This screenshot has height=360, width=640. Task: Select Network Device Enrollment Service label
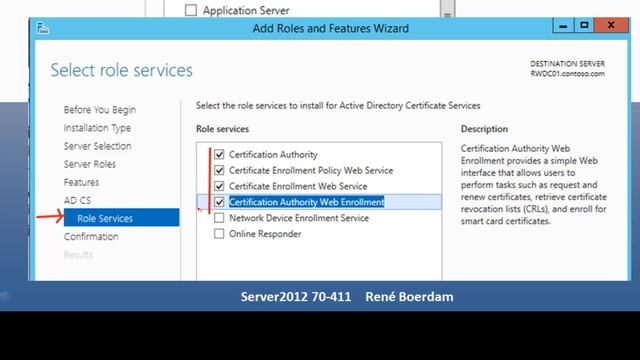pos(299,218)
